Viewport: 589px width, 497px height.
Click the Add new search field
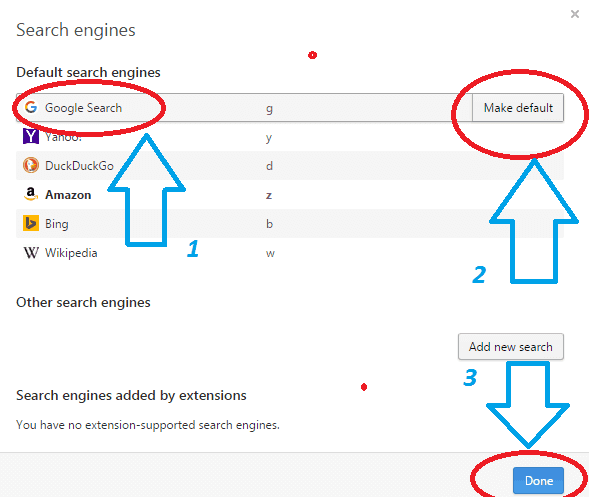tap(511, 346)
